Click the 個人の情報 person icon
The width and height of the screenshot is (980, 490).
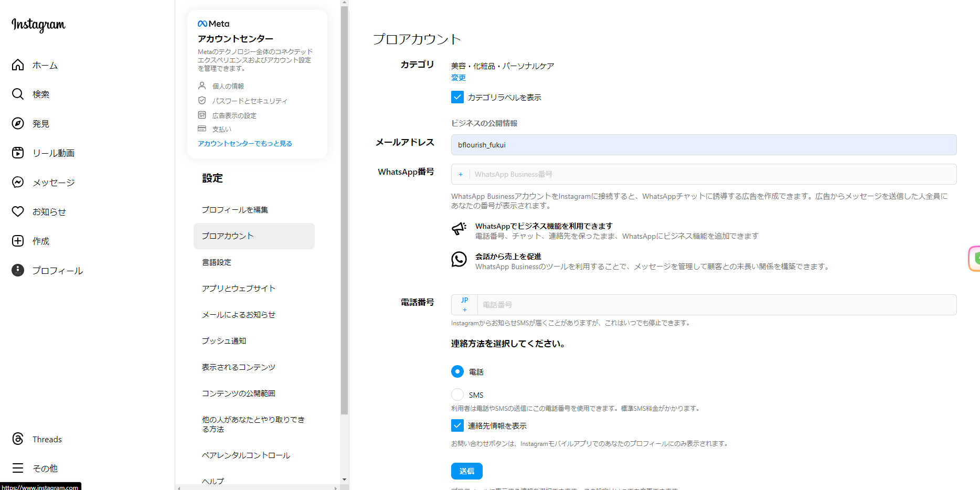(x=202, y=86)
